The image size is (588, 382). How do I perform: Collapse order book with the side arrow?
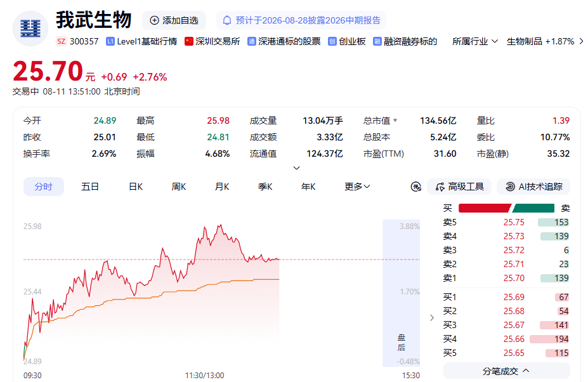coord(432,318)
